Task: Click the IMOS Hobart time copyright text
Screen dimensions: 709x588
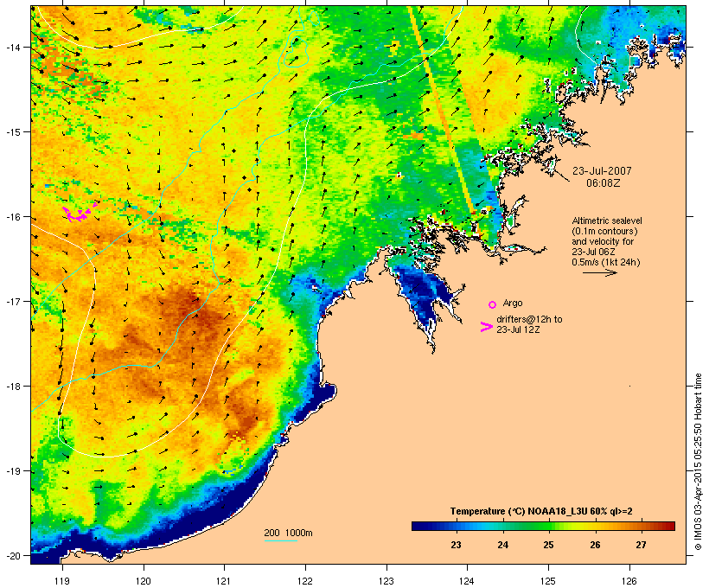Action: point(698,462)
